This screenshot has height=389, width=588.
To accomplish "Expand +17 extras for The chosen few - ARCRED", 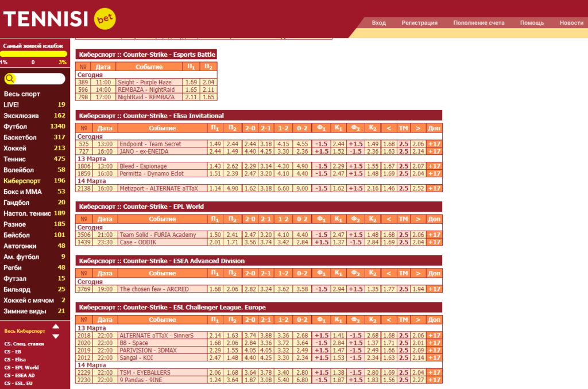I will point(434,289).
